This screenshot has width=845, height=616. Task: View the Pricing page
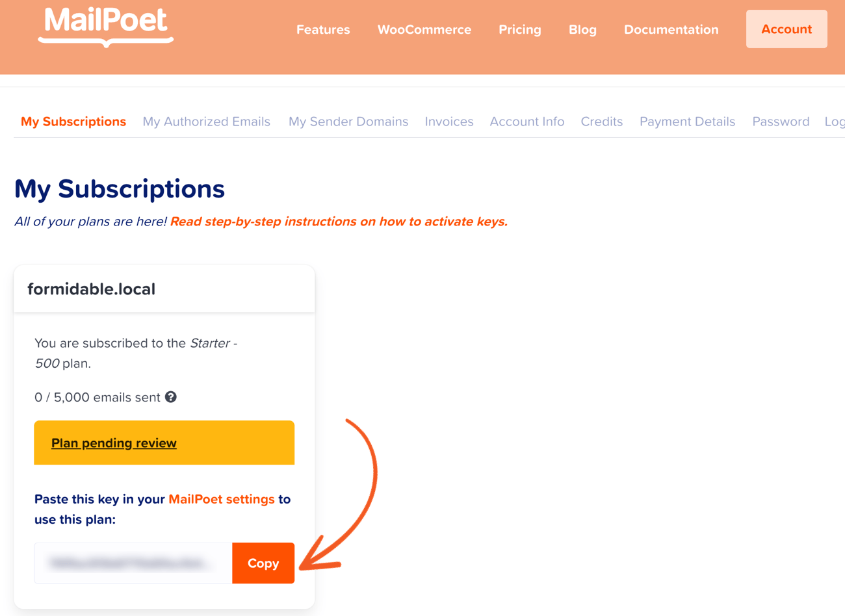click(520, 29)
